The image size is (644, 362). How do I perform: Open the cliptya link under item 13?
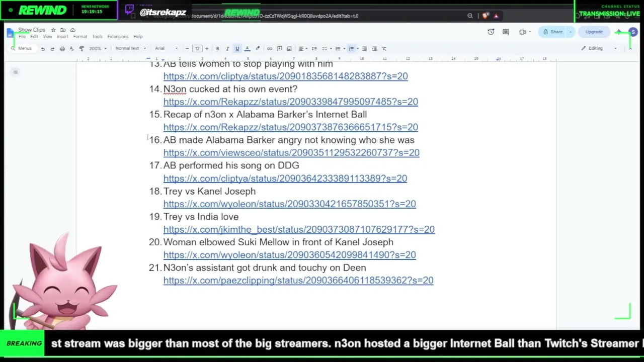pos(285,76)
